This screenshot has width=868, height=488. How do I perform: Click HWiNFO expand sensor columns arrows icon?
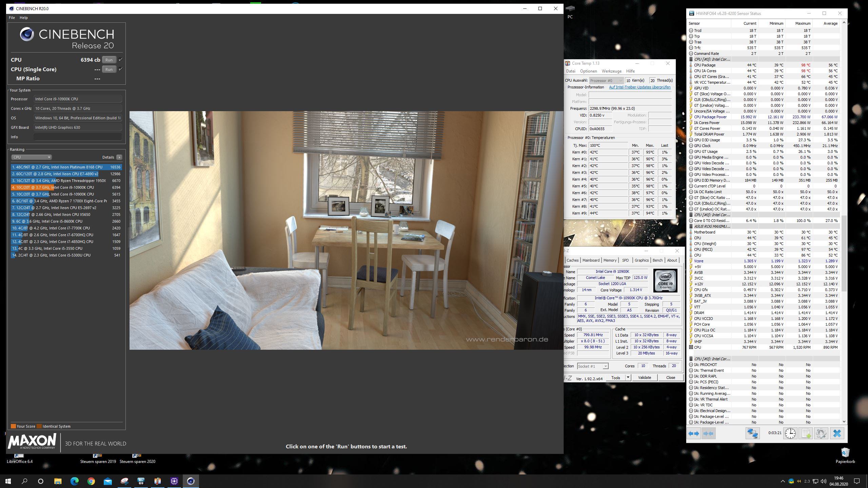coord(694,433)
